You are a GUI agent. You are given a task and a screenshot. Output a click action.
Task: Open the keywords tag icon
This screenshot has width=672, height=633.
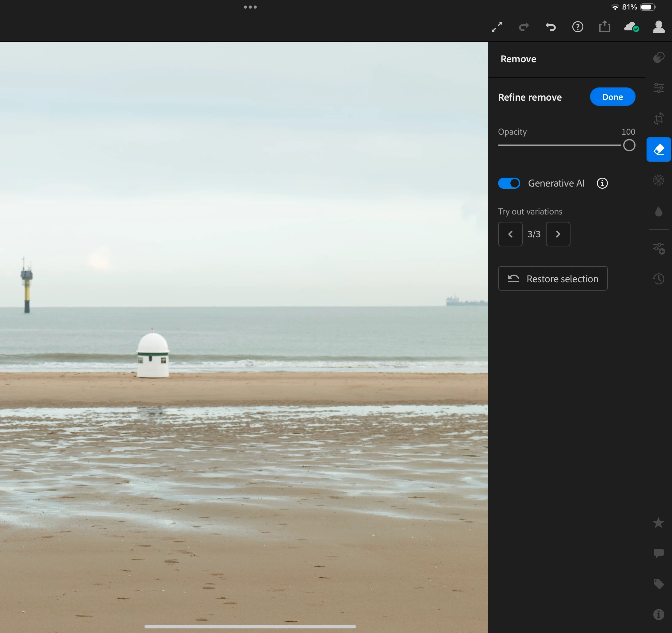click(x=659, y=584)
